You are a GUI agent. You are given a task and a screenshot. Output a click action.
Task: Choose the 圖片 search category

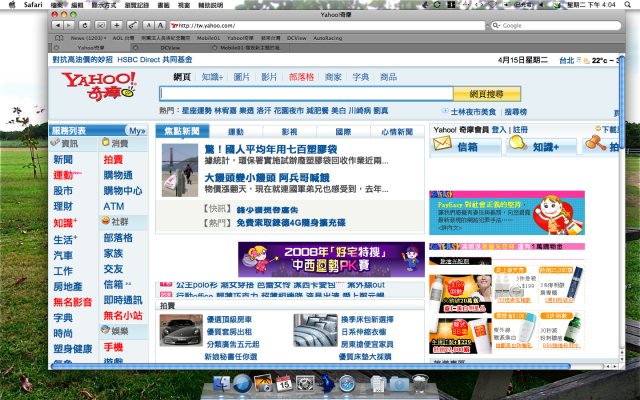(242, 77)
